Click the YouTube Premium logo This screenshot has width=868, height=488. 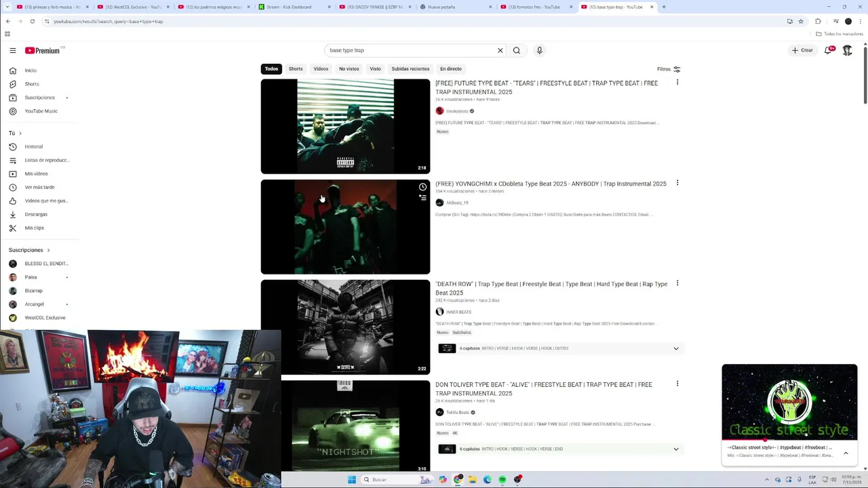click(x=43, y=50)
